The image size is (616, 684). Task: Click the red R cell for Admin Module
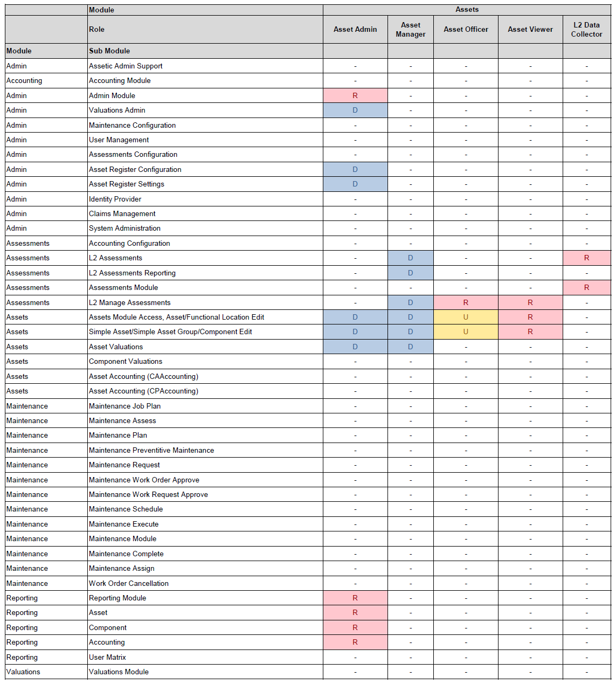(x=355, y=95)
